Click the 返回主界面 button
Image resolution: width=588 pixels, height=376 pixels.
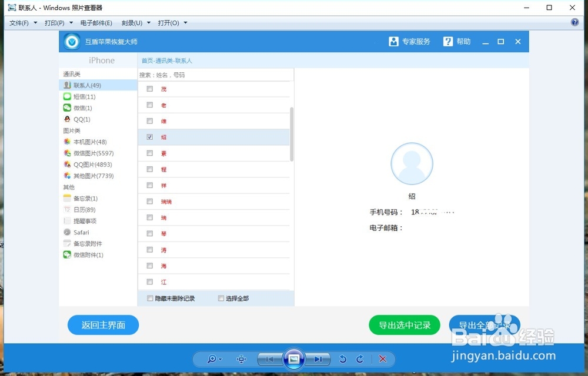(103, 325)
